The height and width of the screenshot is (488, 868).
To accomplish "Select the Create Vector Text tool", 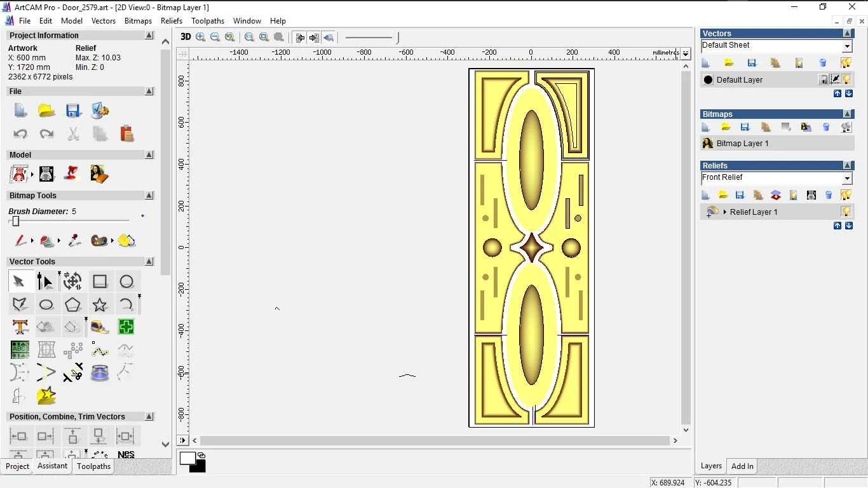I will point(20,327).
